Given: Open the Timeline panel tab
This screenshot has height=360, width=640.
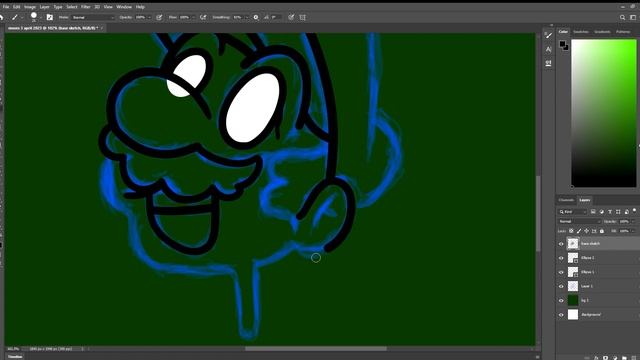Looking at the screenshot, I should click(15, 357).
